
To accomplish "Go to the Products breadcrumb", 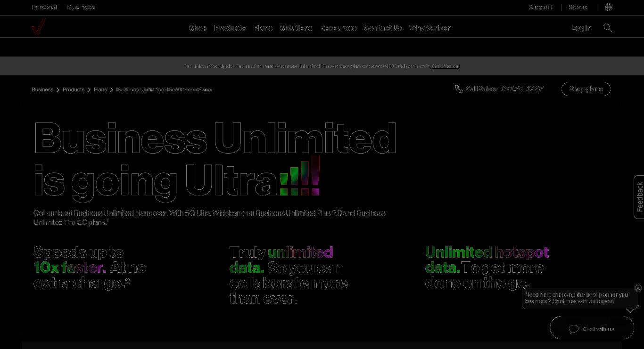I will (74, 89).
